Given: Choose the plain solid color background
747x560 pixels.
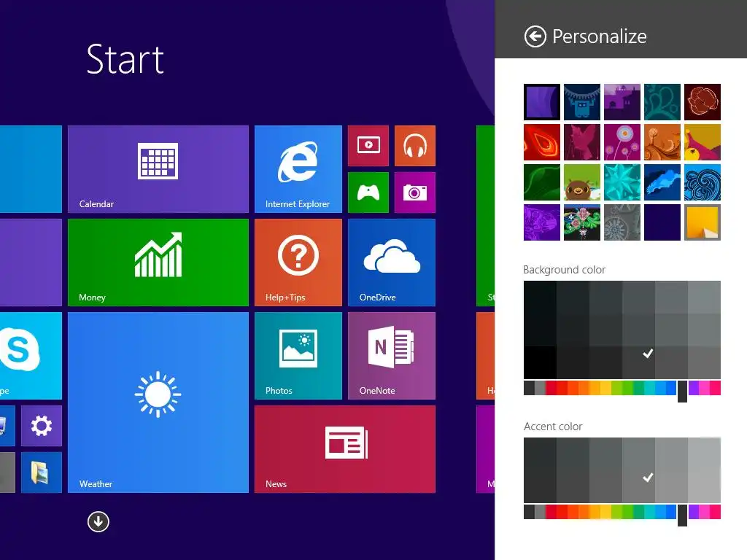Looking at the screenshot, I should pos(662,222).
